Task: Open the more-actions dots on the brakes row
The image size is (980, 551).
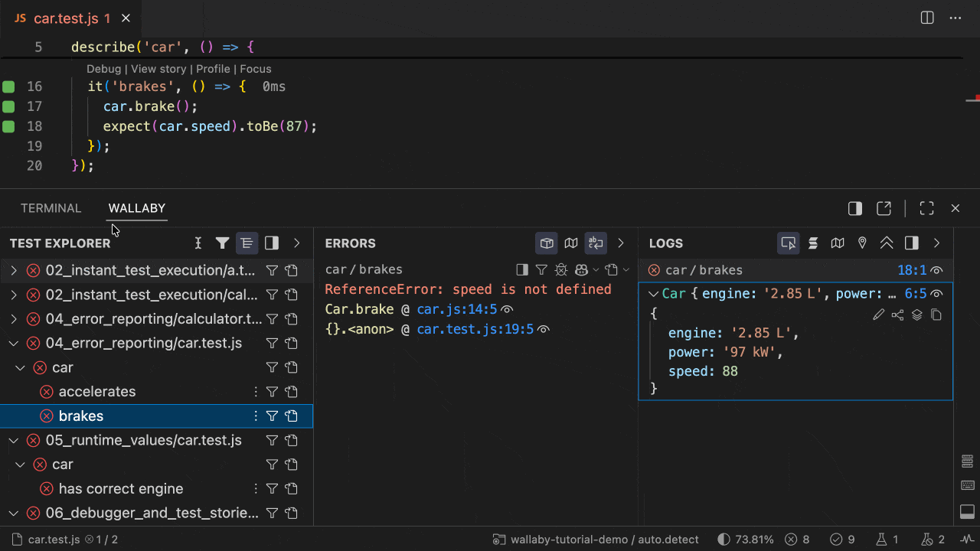Action: [256, 416]
